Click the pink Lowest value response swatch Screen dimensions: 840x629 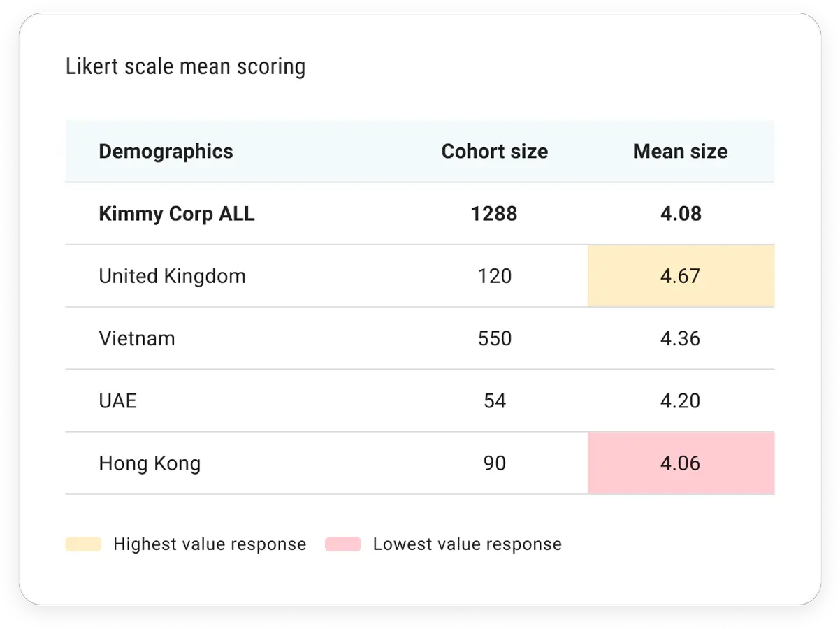(343, 544)
